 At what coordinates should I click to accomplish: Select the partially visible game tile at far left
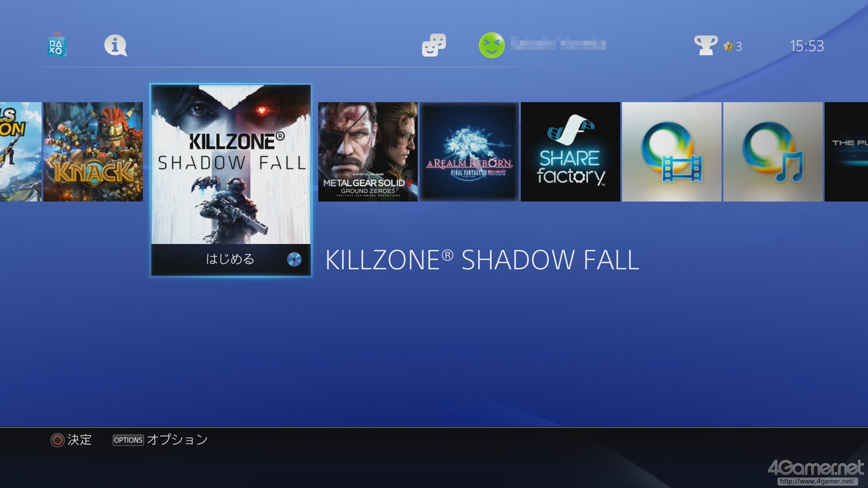(x=21, y=152)
